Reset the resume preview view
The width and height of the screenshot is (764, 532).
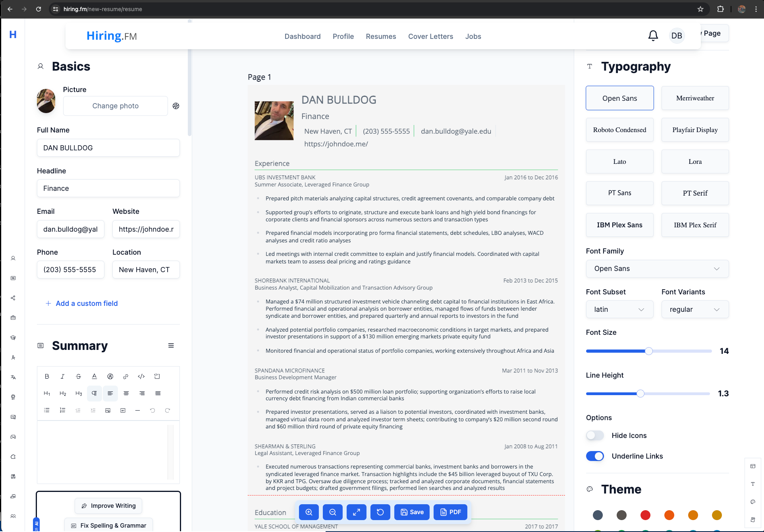pos(380,512)
